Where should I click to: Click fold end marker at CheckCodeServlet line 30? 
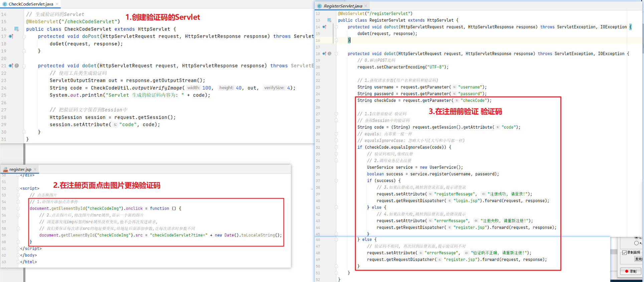point(24,132)
